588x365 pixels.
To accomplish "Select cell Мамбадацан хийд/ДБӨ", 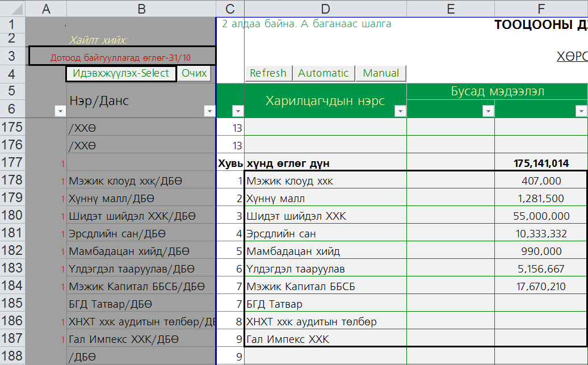I will (x=141, y=251).
